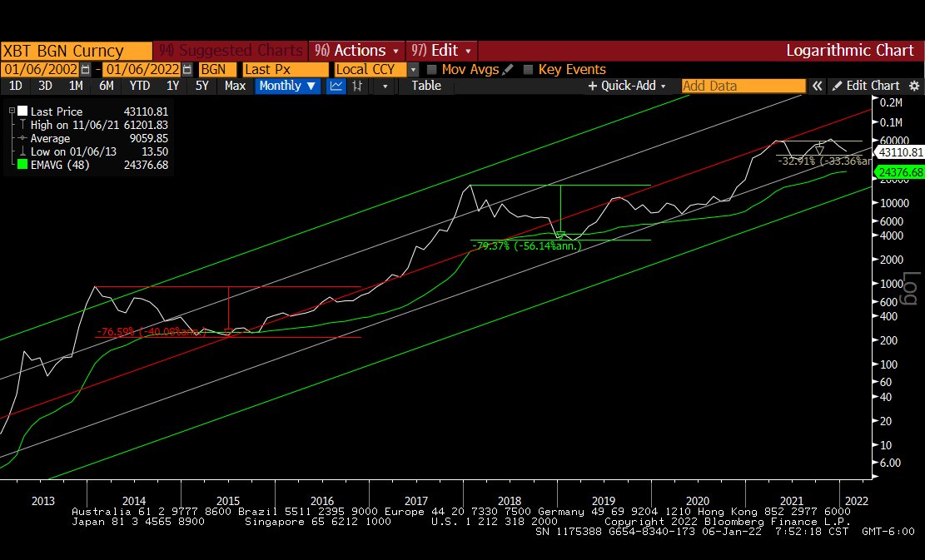Collapse the panel with double chevron icon
The image size is (925, 560).
point(817,86)
